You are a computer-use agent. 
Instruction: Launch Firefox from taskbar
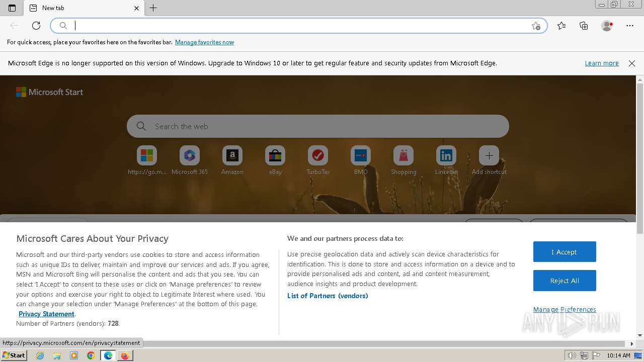click(x=125, y=355)
